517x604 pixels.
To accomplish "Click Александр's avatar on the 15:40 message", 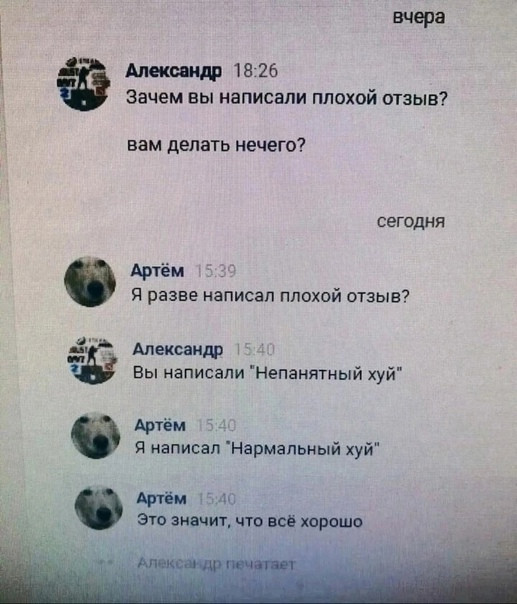I will pos(92,360).
